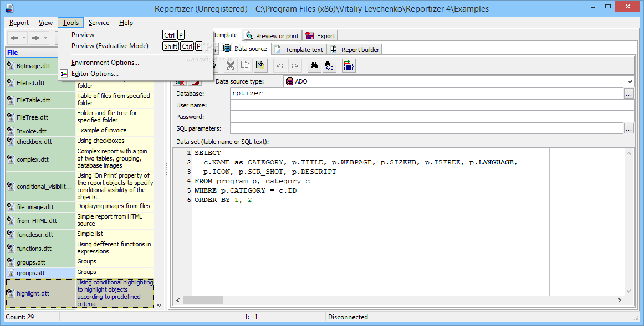Screen dimensions: 644x326
Task: Open the View menu
Action: 45,23
